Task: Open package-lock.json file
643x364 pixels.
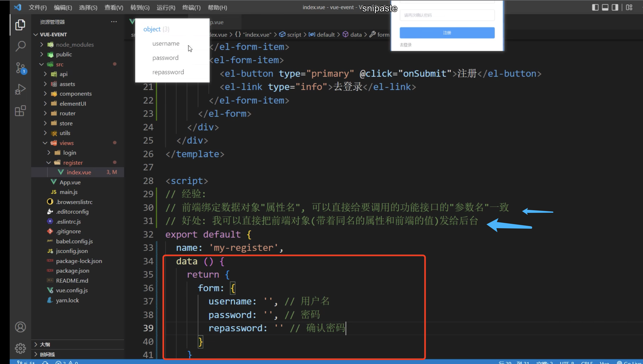Action: pos(77,261)
